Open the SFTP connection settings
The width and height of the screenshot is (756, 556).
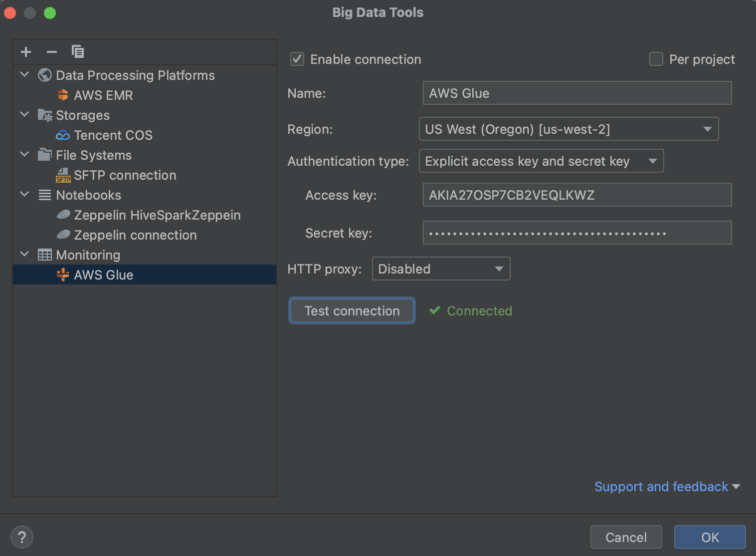[x=125, y=175]
